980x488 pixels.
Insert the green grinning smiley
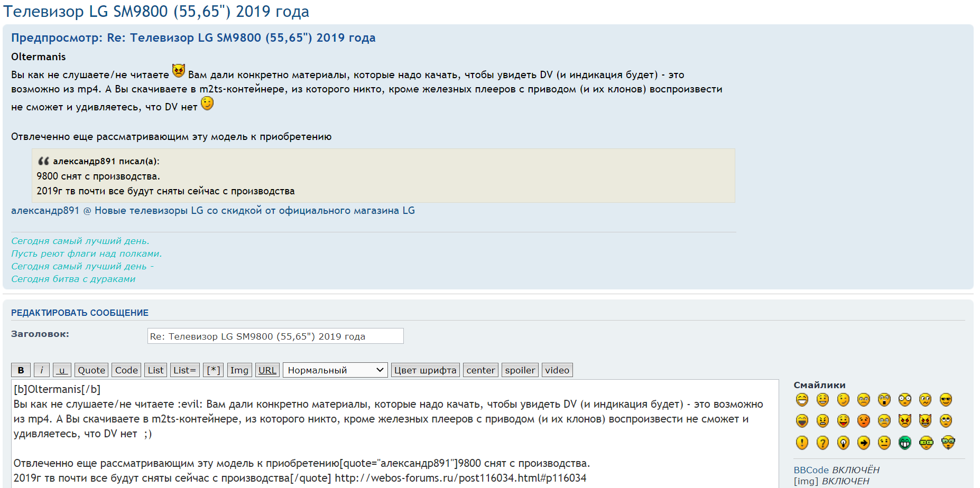pyautogui.click(x=905, y=443)
